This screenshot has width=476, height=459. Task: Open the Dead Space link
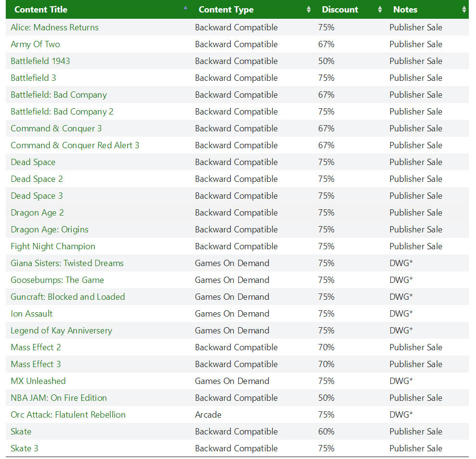[33, 162]
